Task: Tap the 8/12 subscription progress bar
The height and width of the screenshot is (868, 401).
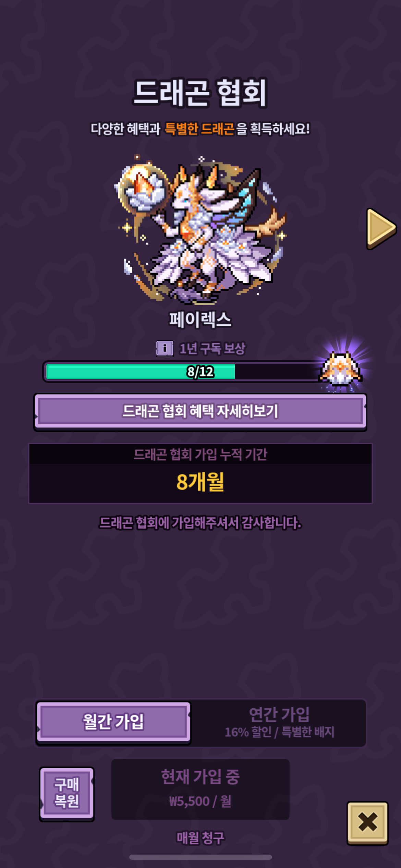Action: tap(182, 372)
